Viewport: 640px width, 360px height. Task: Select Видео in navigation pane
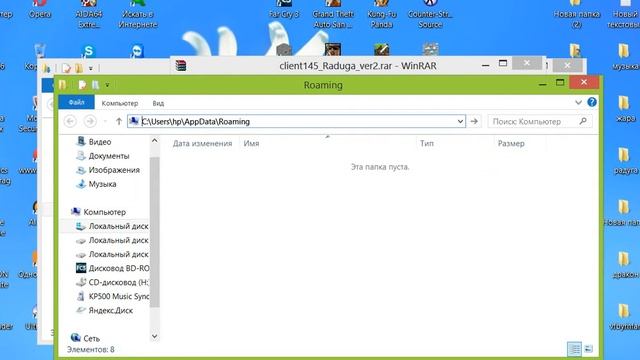point(93,142)
